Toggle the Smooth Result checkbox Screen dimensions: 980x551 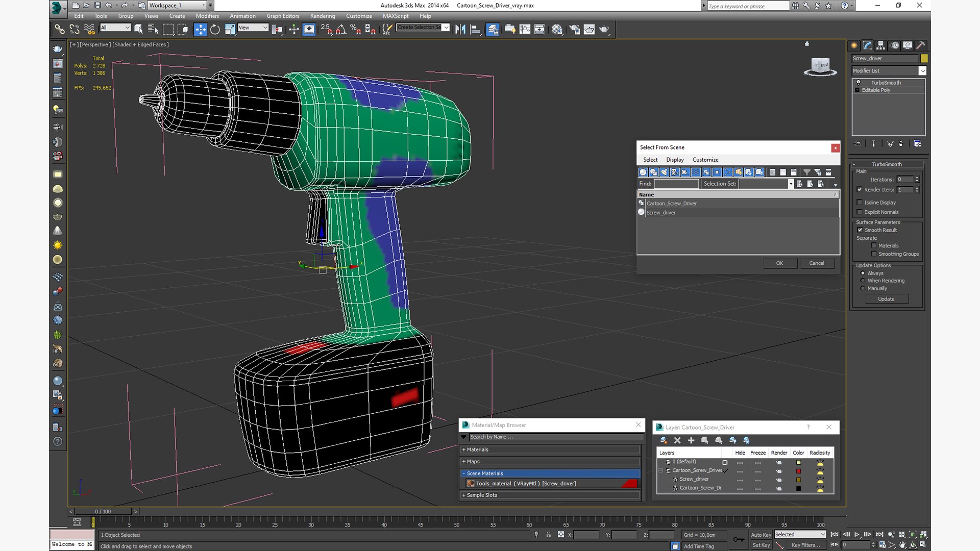pyautogui.click(x=860, y=230)
